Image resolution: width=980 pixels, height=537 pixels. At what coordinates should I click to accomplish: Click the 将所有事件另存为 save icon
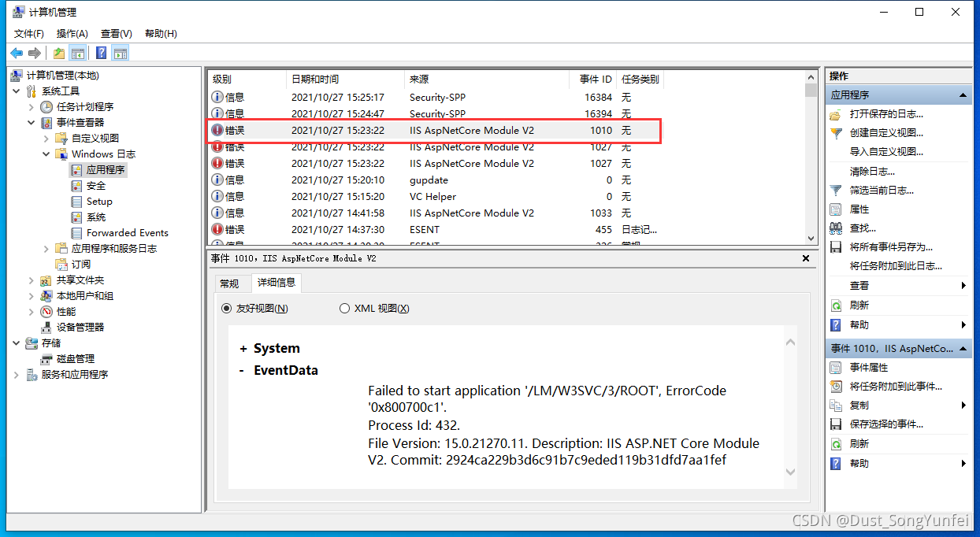tap(836, 247)
